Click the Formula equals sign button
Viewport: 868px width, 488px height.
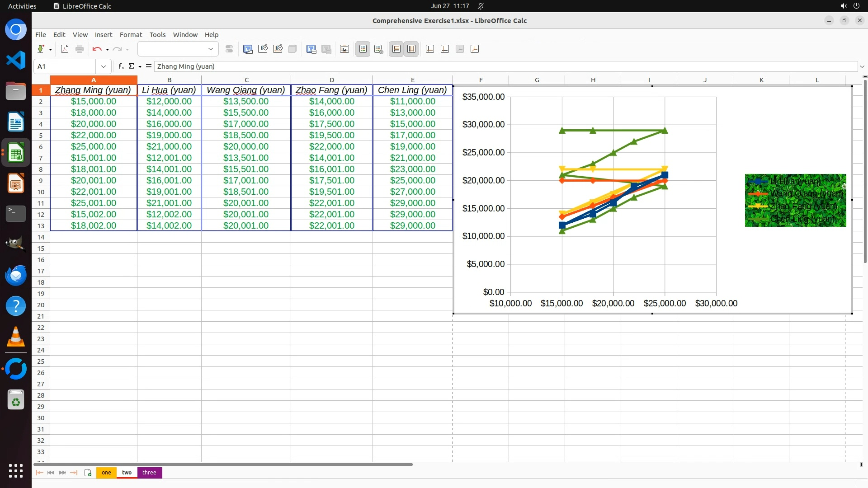point(148,66)
